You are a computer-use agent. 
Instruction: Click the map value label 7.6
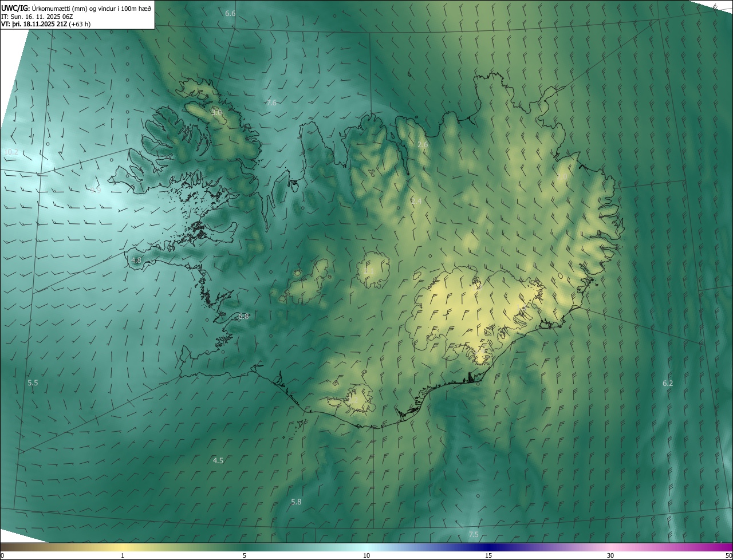pos(271,102)
